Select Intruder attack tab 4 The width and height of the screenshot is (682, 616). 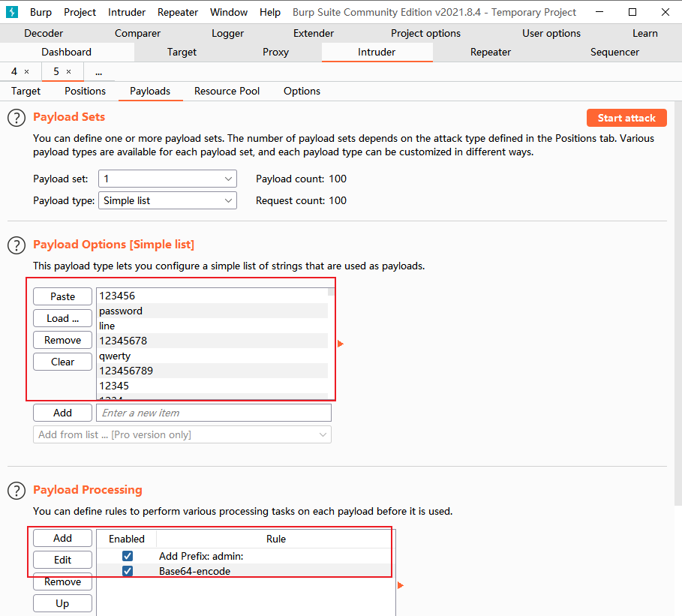tap(14, 72)
